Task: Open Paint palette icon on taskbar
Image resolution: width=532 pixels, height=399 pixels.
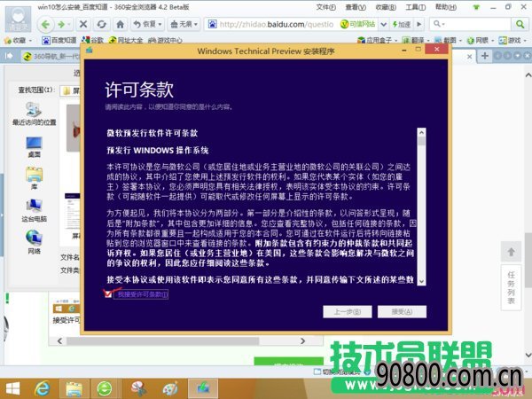Action: coord(170,389)
